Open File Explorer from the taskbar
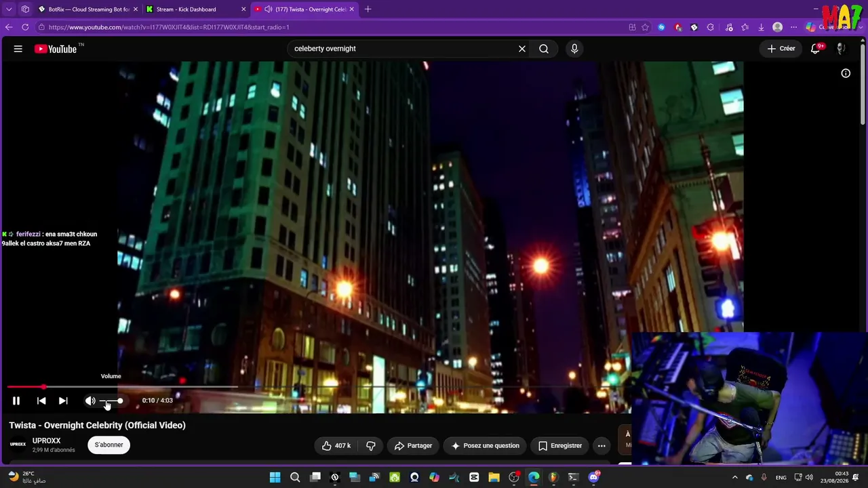 494,477
